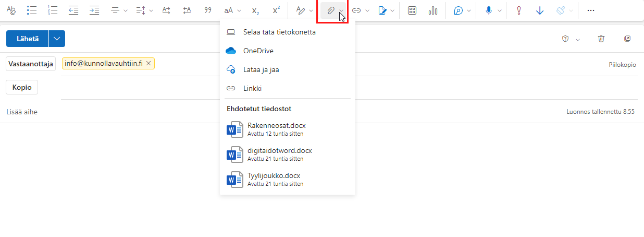Image resolution: width=644 pixels, height=237 pixels.
Task: Toggle superscript formatting
Action: coord(276,10)
